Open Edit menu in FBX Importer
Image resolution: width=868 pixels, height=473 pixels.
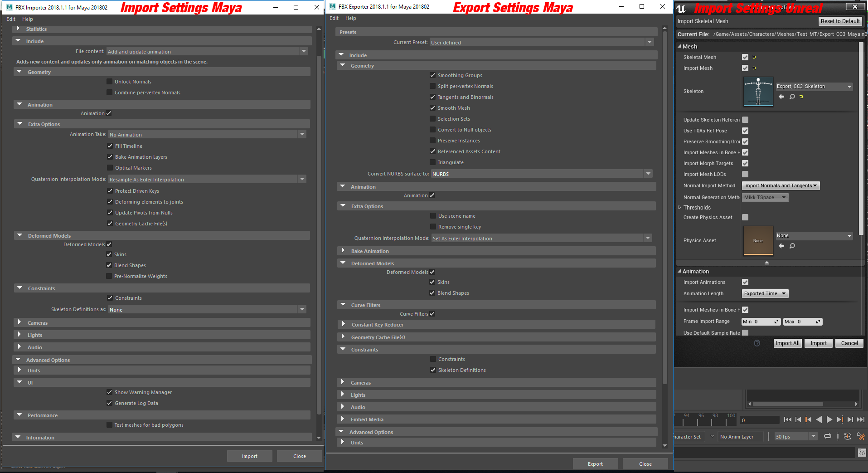(x=11, y=19)
